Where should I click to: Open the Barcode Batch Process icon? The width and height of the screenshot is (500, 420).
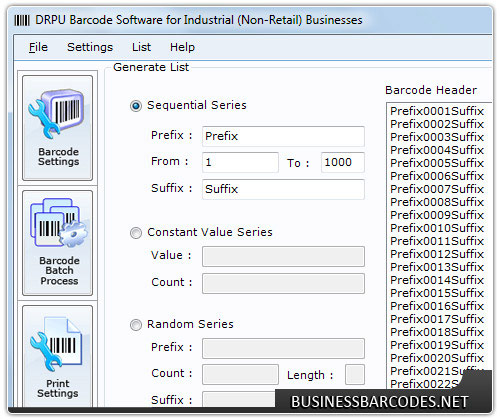58,243
